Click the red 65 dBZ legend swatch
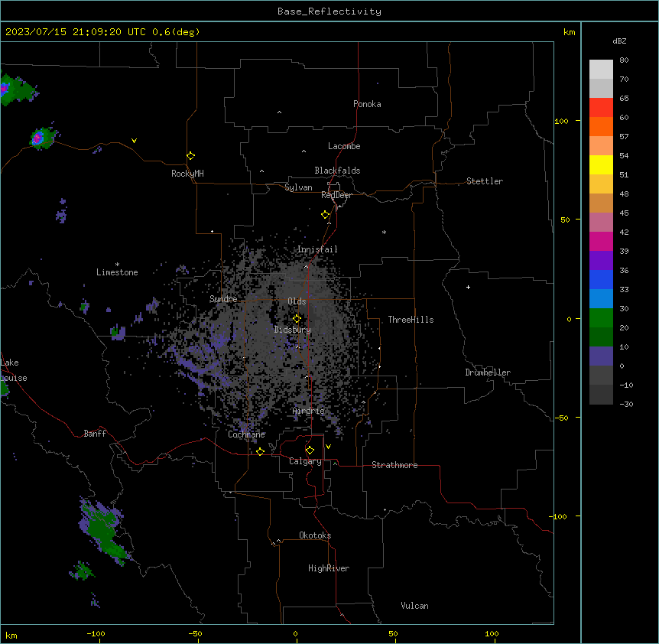659x644 pixels. 601,108
